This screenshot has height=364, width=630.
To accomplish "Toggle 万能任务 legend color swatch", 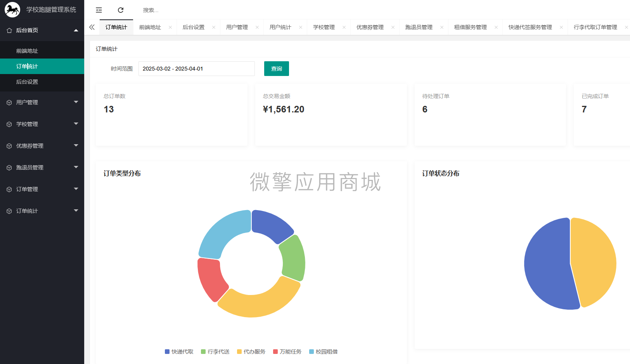I will click(x=275, y=352).
